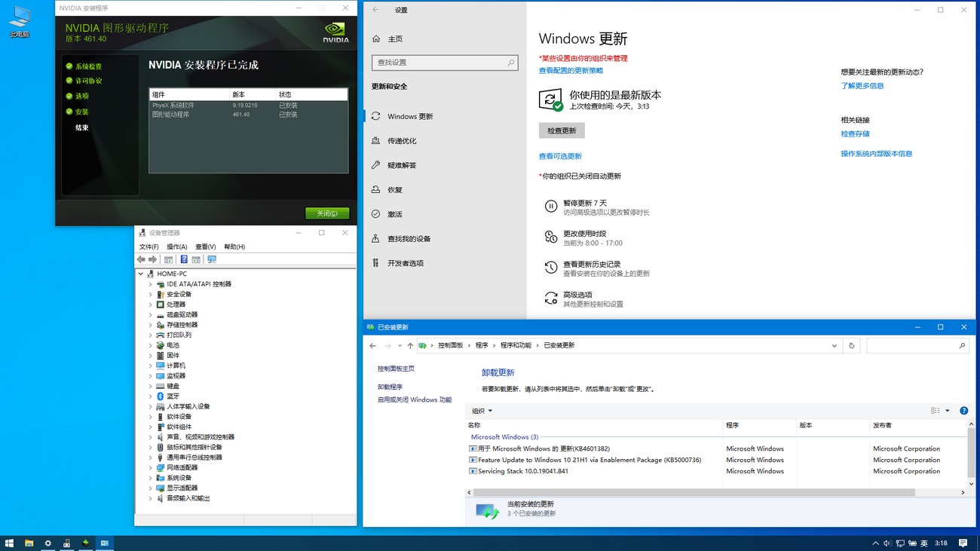Open the 组织 dropdown
The image size is (980, 551).
click(482, 411)
